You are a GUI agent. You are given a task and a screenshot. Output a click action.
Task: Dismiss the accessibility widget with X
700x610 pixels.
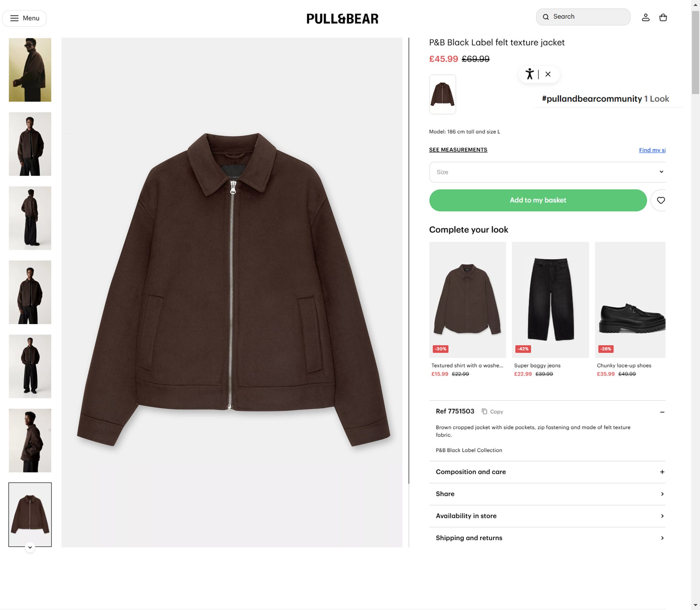(x=548, y=74)
